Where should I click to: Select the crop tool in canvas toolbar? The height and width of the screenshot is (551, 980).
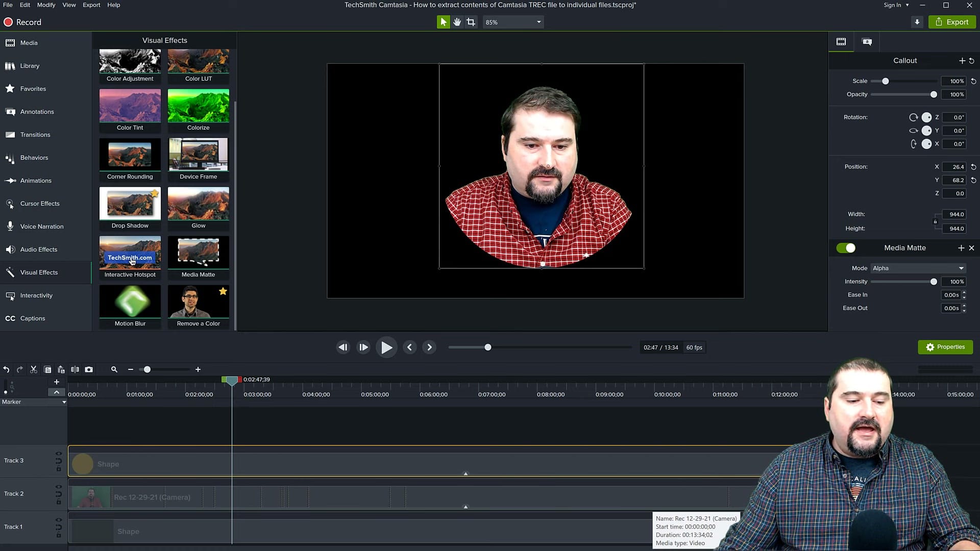pyautogui.click(x=470, y=22)
